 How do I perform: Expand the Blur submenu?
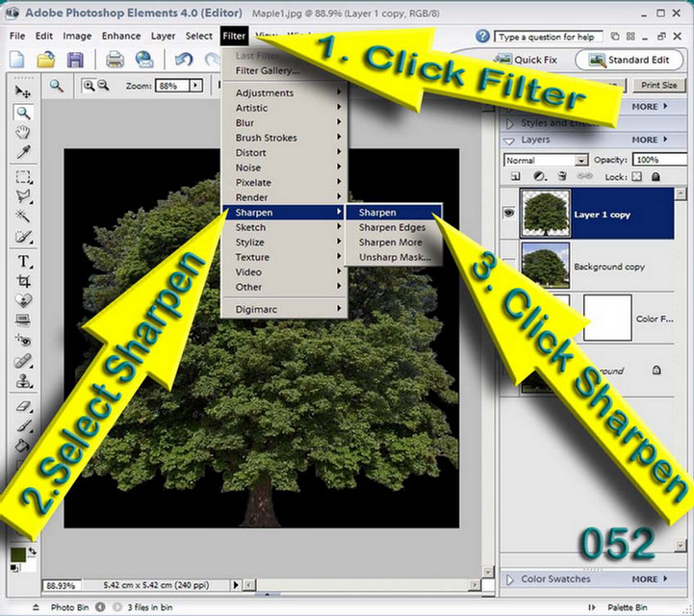(x=284, y=122)
